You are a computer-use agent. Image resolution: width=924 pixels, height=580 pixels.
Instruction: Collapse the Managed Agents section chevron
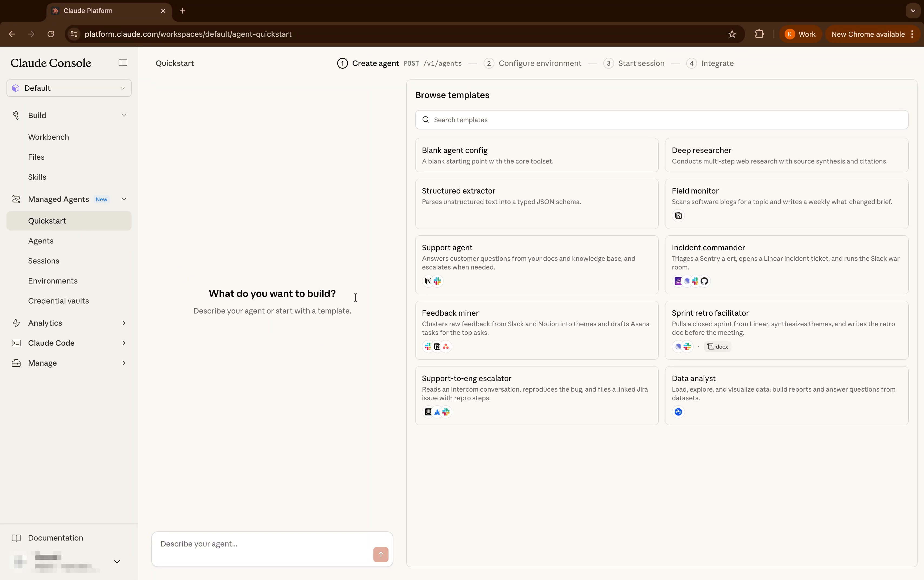(x=124, y=199)
